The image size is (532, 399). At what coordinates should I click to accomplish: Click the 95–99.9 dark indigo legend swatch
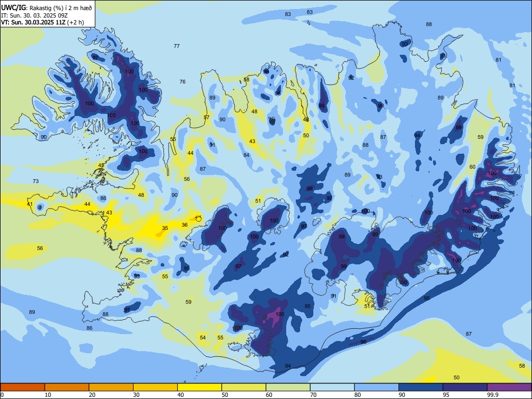[x=465, y=387]
